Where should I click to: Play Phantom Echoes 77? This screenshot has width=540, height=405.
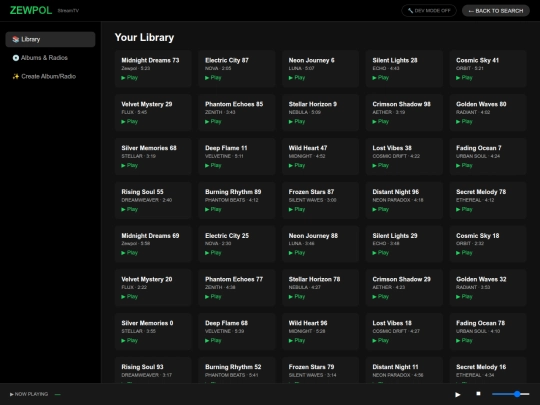click(x=213, y=297)
